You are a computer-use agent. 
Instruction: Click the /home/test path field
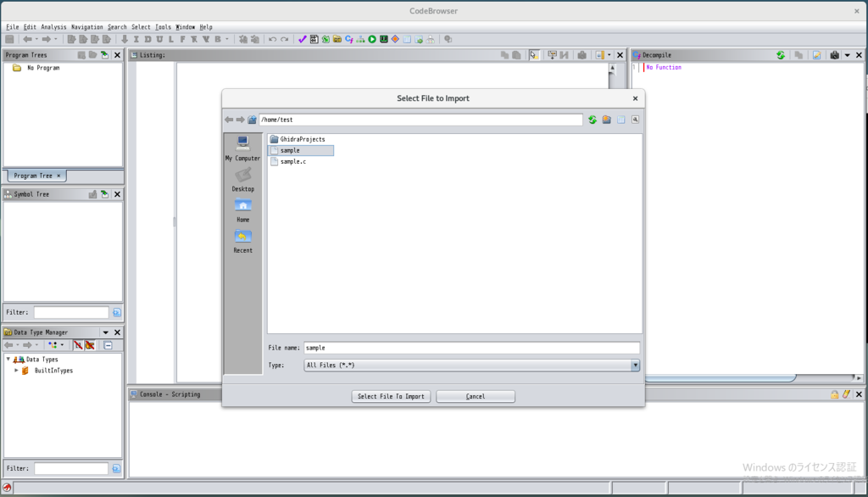420,120
